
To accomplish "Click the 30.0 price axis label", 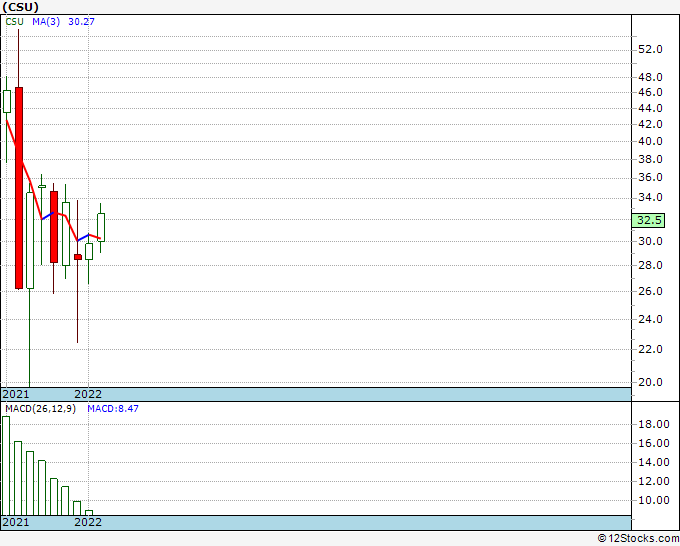I will point(651,241).
